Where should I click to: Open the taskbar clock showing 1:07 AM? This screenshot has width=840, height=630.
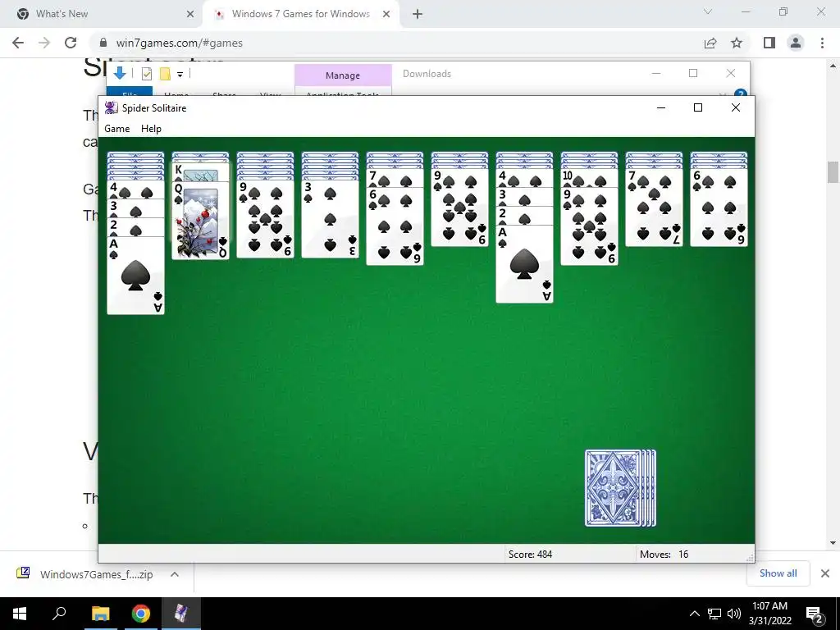769,614
